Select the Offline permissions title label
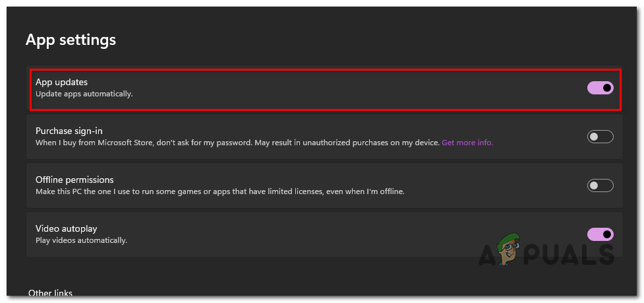The image size is (644, 303). click(74, 180)
